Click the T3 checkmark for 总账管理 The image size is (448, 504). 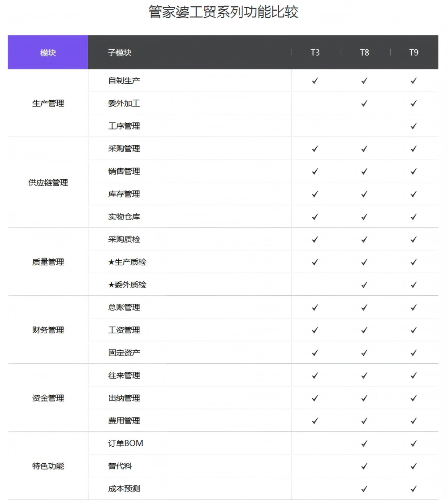tap(315, 307)
